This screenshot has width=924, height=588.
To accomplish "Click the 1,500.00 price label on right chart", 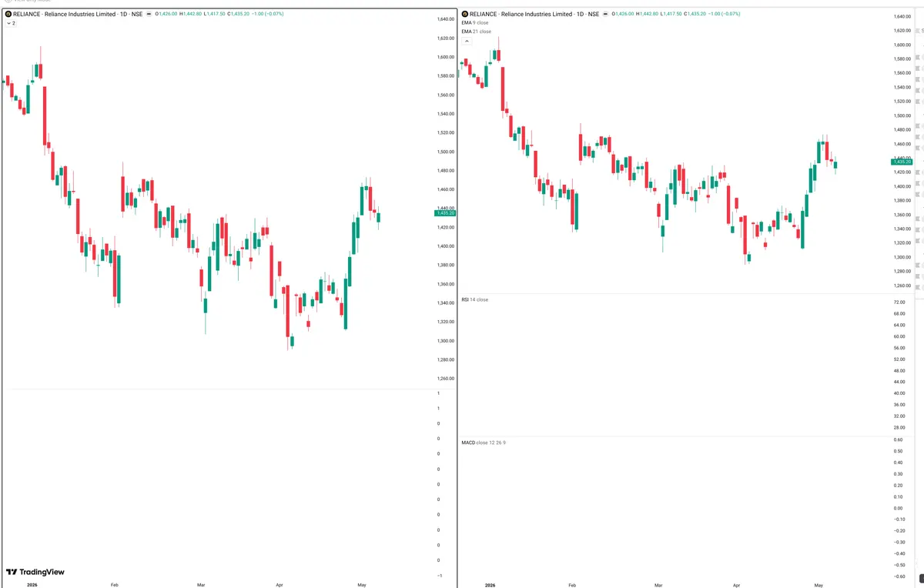I will (x=902, y=115).
